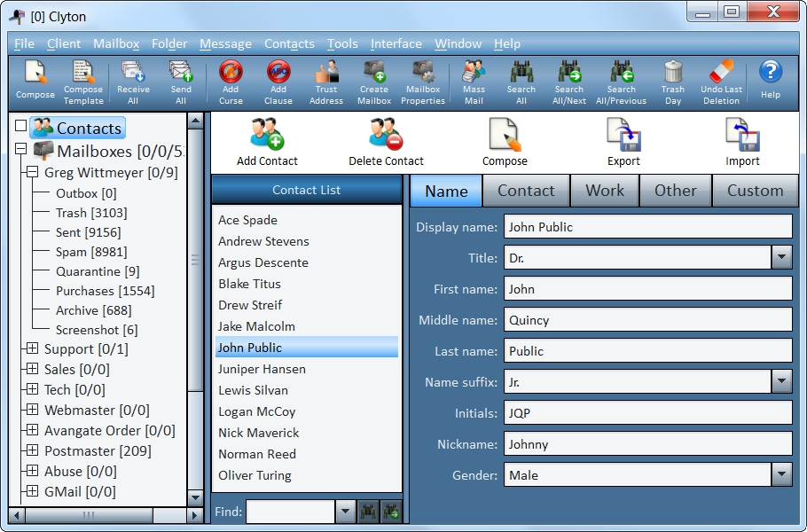Viewport: 807px width, 532px height.
Task: Open the File menu
Action: [x=24, y=43]
